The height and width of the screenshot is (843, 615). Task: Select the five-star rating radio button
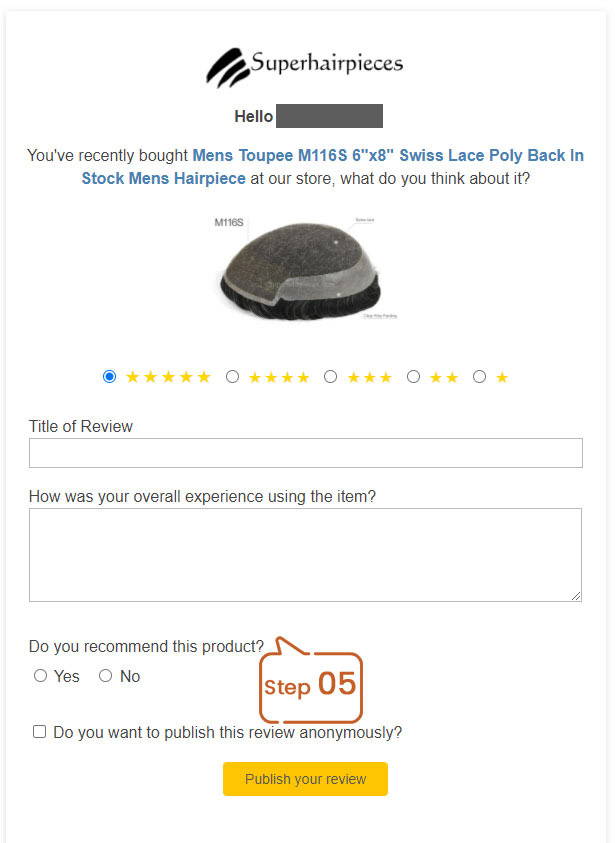109,376
